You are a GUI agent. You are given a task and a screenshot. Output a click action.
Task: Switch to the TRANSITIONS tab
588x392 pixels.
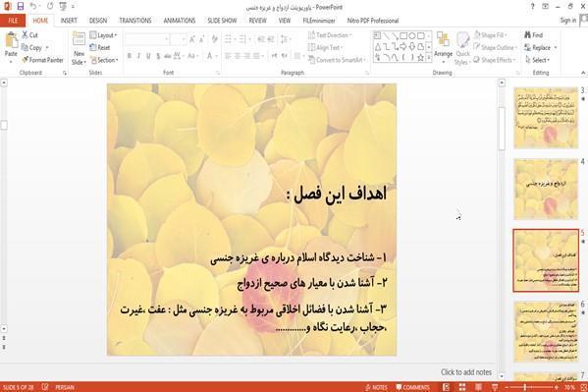[135, 21]
